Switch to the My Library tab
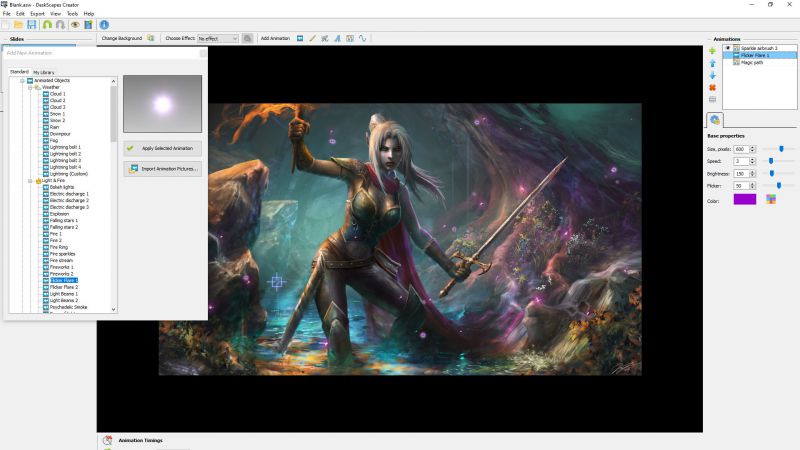This screenshot has height=450, width=800. pyautogui.click(x=44, y=72)
